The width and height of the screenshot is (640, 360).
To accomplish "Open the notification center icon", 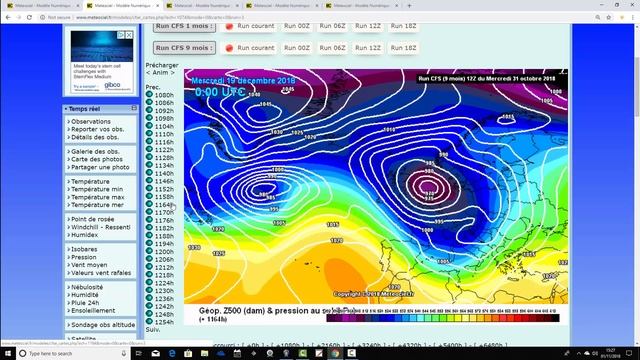I will 629,353.
